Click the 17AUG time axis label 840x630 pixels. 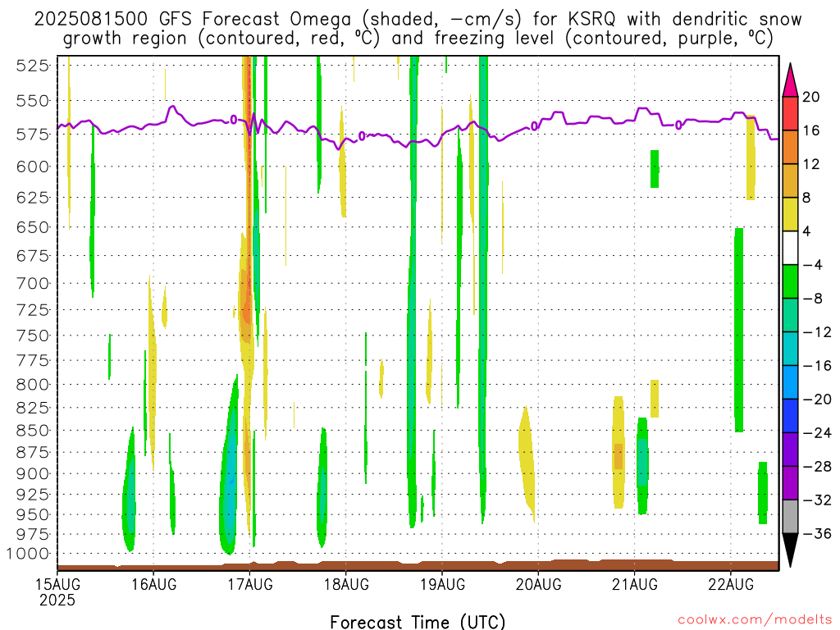(249, 584)
